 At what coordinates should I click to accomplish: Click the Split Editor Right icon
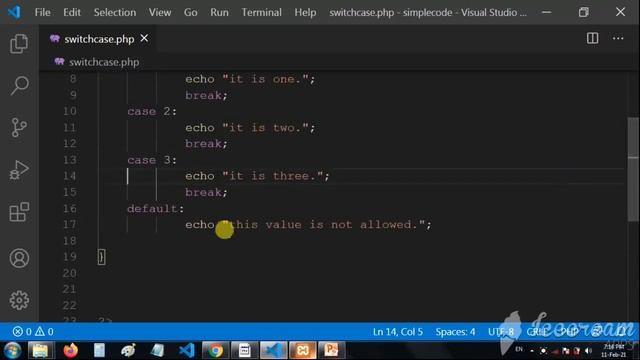592,38
